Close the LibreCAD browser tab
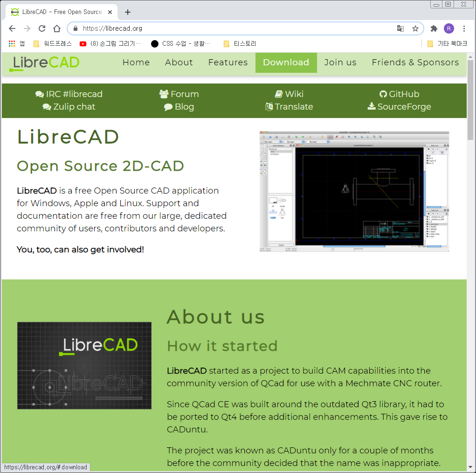Viewport: 476px width, 473px height. coord(110,12)
